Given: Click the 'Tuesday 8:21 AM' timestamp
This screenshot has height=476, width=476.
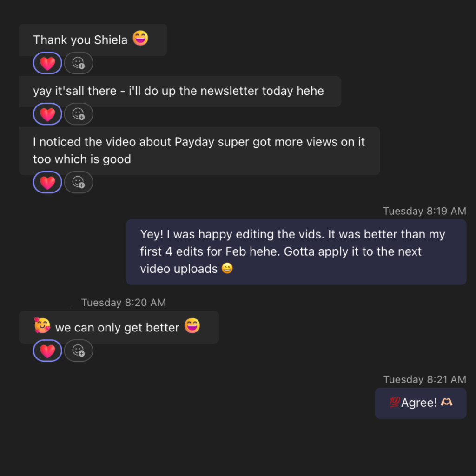Looking at the screenshot, I should click(x=424, y=379).
